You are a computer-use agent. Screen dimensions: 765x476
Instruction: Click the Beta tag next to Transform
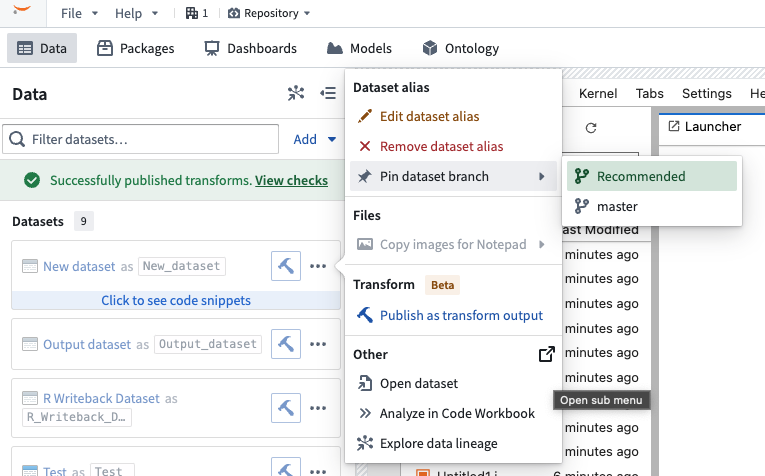(442, 285)
